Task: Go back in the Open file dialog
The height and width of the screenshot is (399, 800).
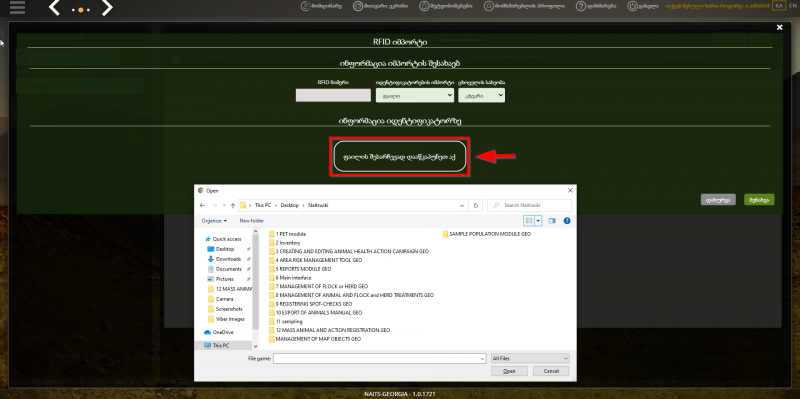Action: pos(203,205)
